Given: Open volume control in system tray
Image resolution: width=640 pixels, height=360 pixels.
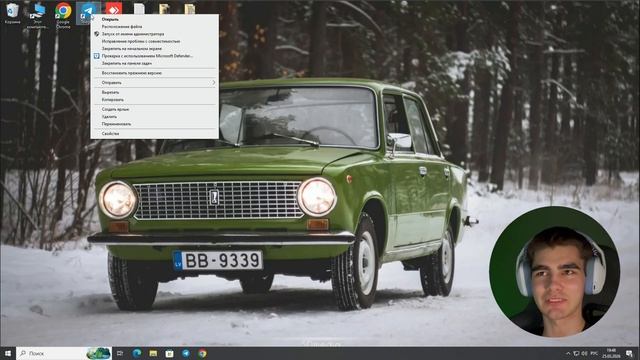Looking at the screenshot, I should tap(584, 353).
